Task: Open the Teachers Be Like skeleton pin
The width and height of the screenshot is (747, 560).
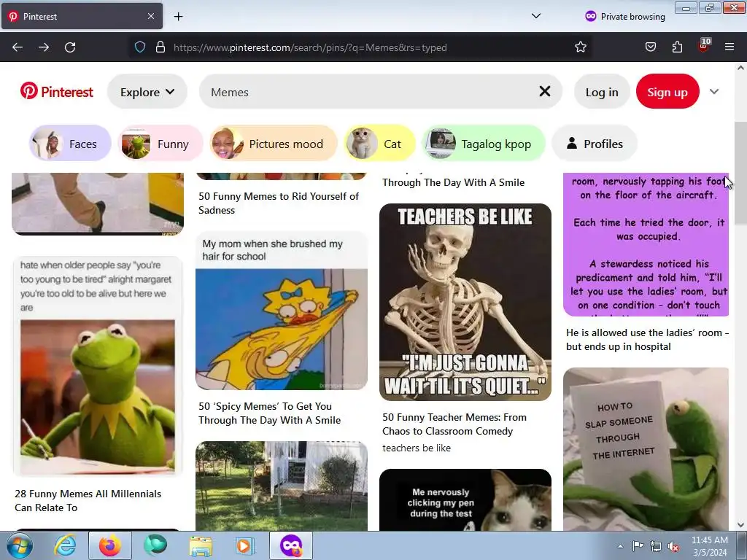Action: click(465, 302)
